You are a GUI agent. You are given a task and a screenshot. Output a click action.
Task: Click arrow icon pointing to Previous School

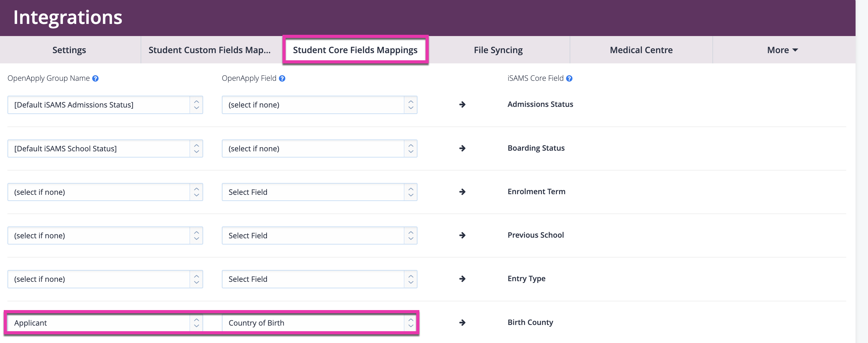(462, 235)
